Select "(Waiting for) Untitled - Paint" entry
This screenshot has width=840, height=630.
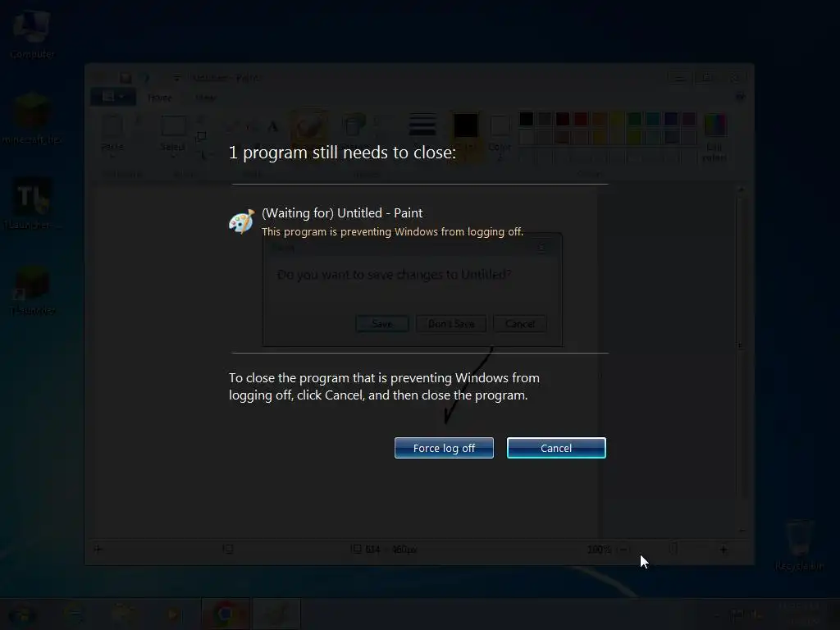(x=342, y=213)
